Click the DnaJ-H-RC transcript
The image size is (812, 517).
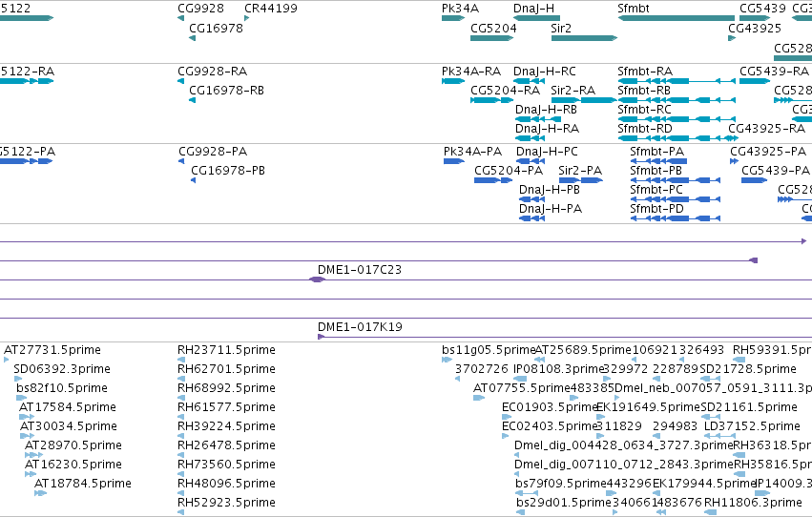tap(529, 81)
